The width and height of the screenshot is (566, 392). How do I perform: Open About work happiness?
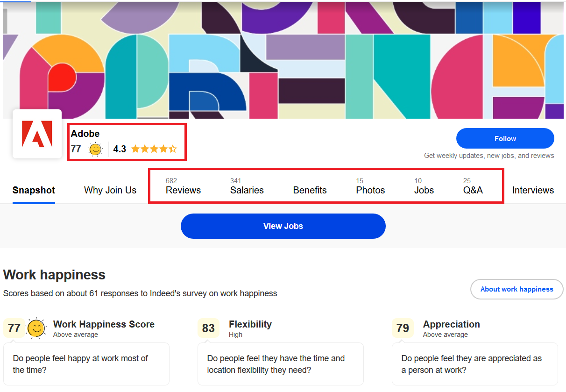[x=517, y=289]
